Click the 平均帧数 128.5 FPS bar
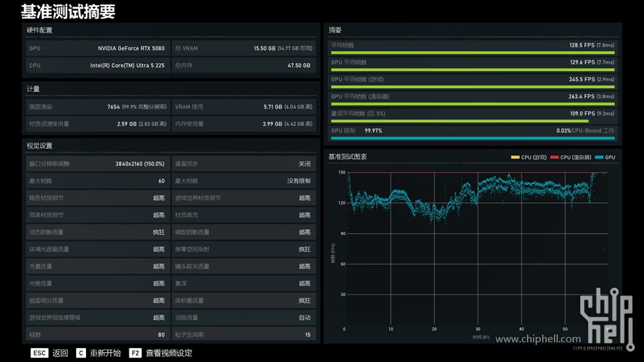This screenshot has height=362, width=644. (x=472, y=53)
